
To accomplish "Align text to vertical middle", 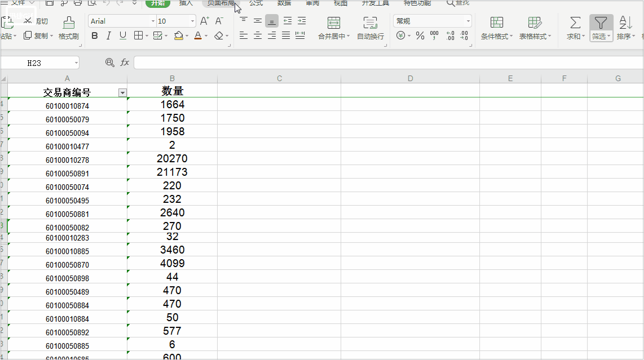I will 258,20.
